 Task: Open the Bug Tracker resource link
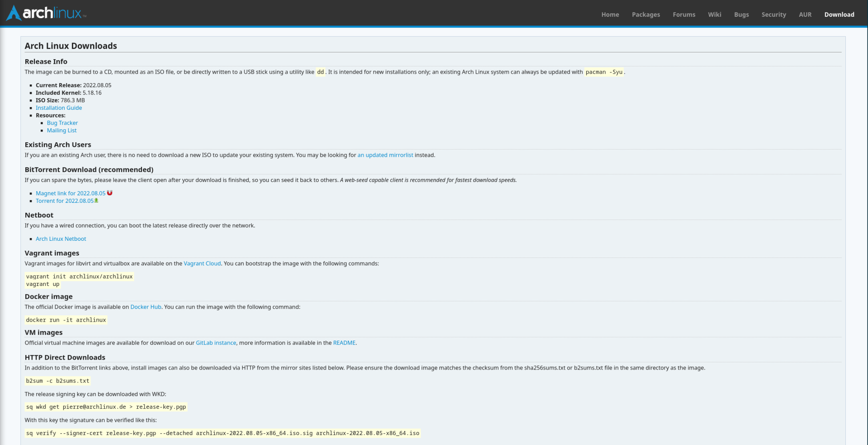(62, 123)
